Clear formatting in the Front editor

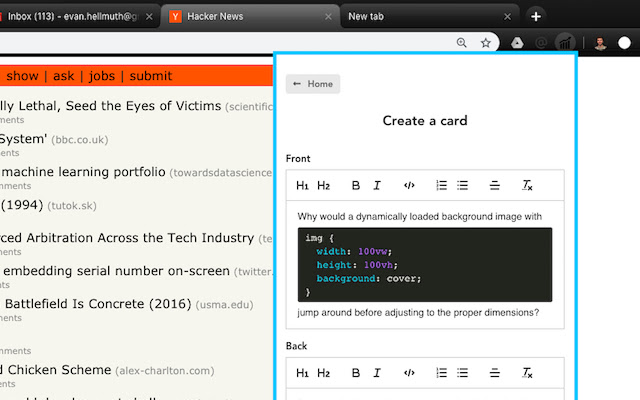click(x=527, y=185)
